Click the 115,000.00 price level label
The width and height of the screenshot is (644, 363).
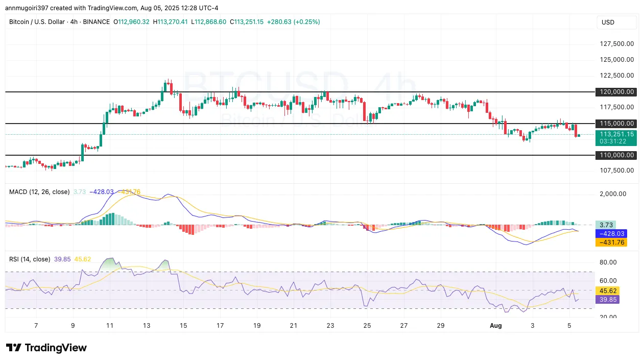click(x=615, y=124)
